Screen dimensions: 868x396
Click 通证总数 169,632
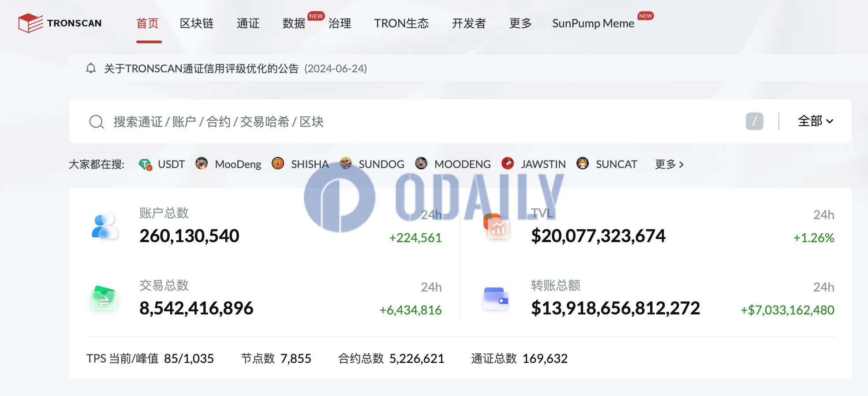pos(519,359)
